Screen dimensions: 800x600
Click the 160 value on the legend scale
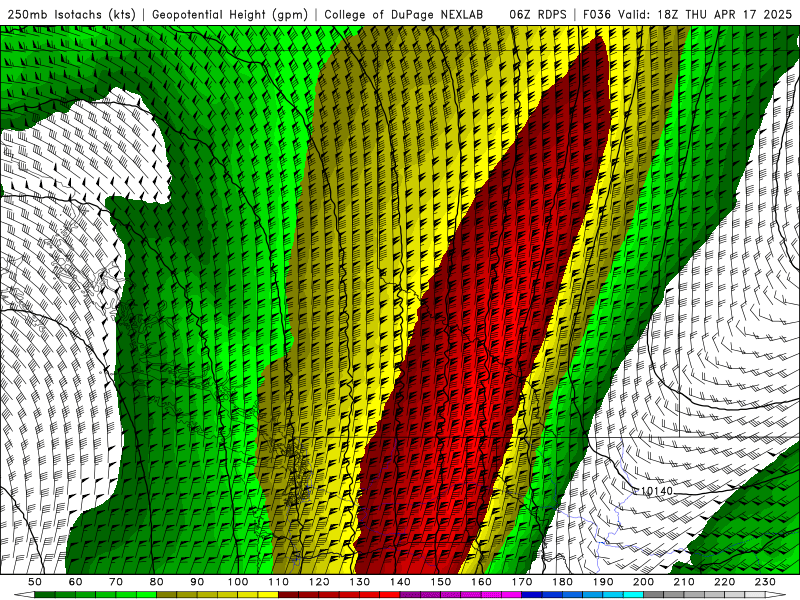(481, 582)
